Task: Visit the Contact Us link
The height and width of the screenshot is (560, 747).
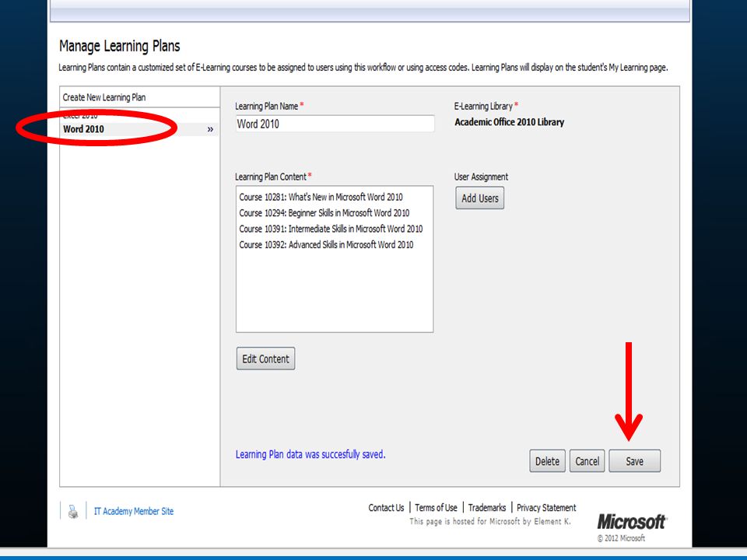Action: (x=386, y=508)
